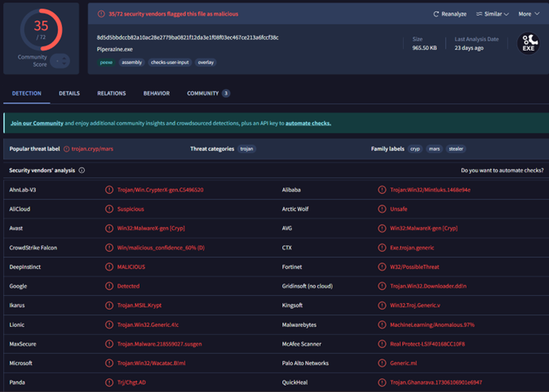The height and width of the screenshot is (392, 549).
Task: Click the Similar search icon
Action: [479, 14]
